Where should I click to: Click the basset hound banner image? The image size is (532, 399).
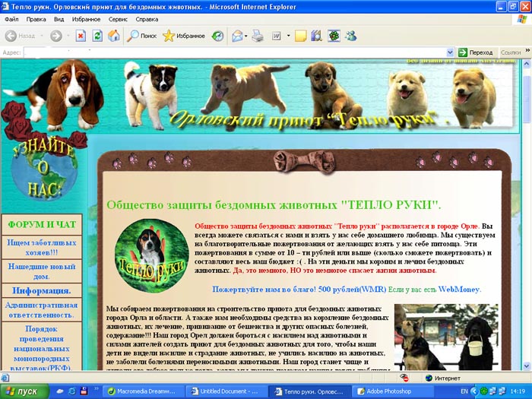pos(54,95)
